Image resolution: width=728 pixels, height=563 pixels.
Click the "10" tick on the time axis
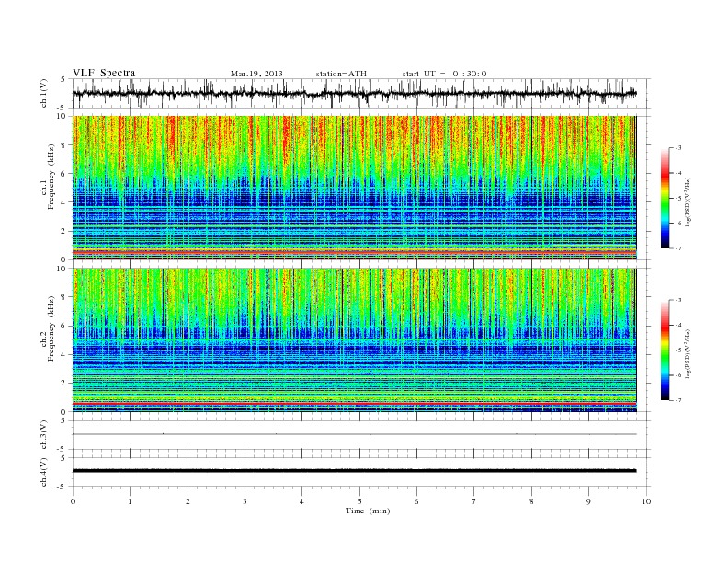[646, 501]
